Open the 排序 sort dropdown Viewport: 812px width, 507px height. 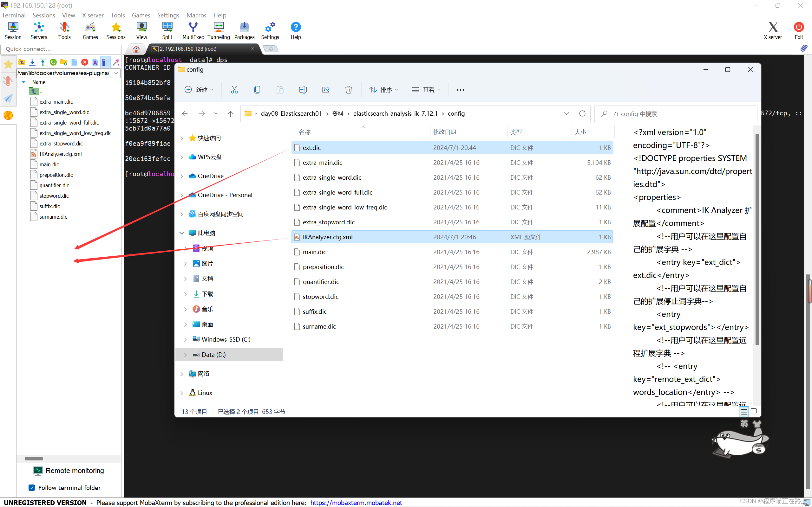[383, 90]
